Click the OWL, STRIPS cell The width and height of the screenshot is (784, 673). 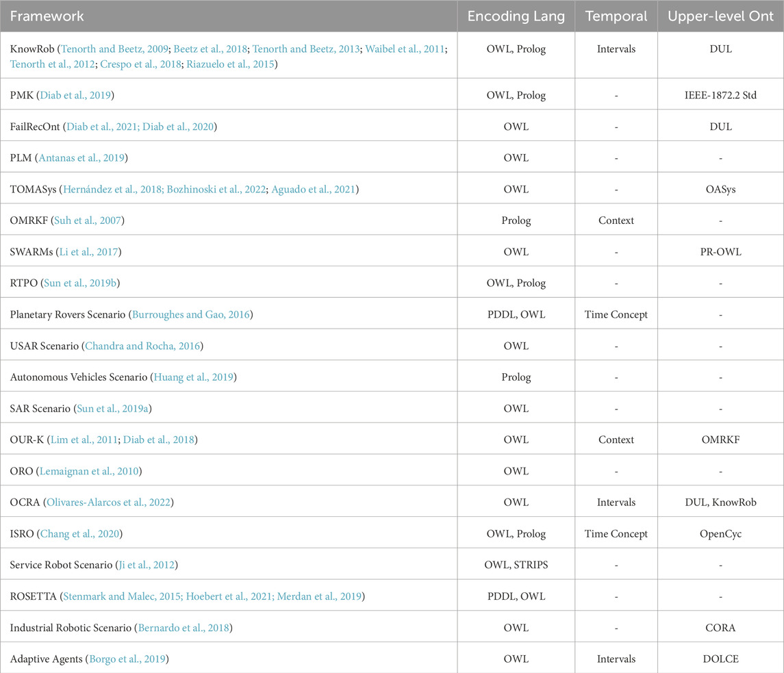click(x=516, y=565)
